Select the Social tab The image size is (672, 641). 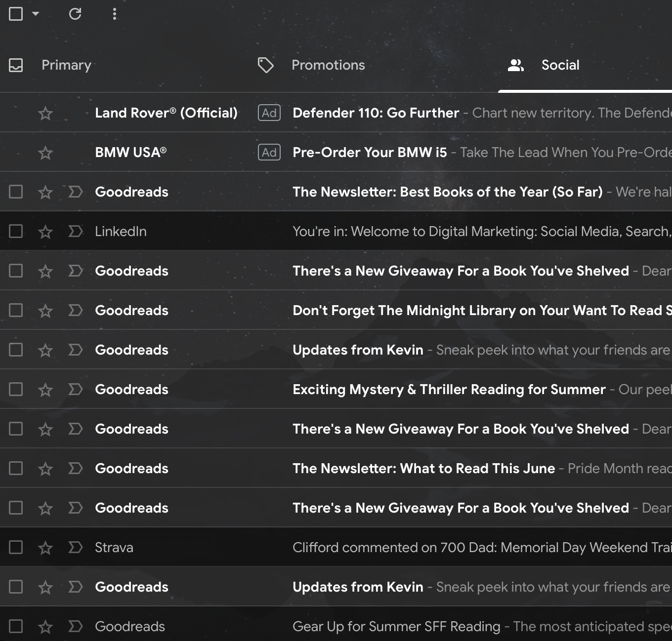(560, 65)
